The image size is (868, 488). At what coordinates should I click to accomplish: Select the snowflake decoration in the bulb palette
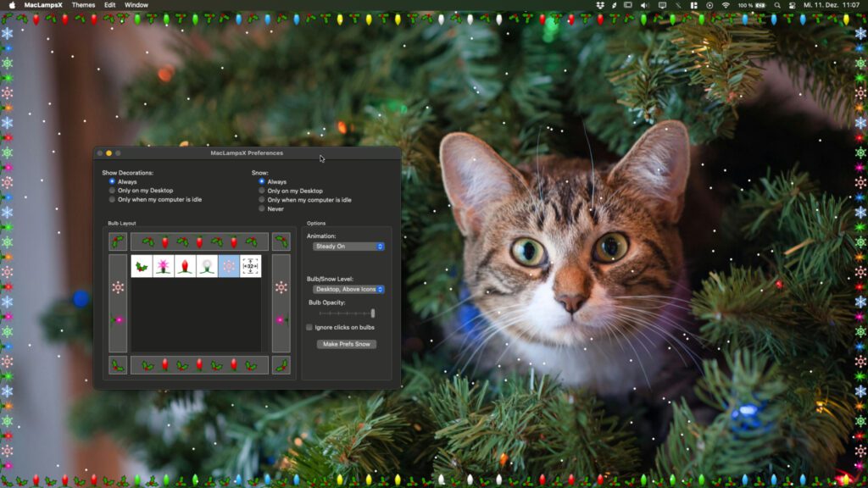click(x=229, y=265)
